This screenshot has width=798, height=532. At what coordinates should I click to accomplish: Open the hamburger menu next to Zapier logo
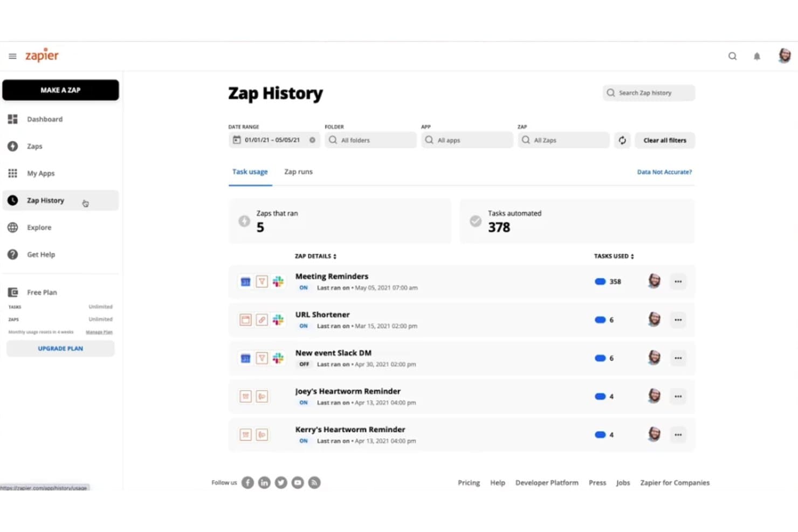click(x=12, y=56)
